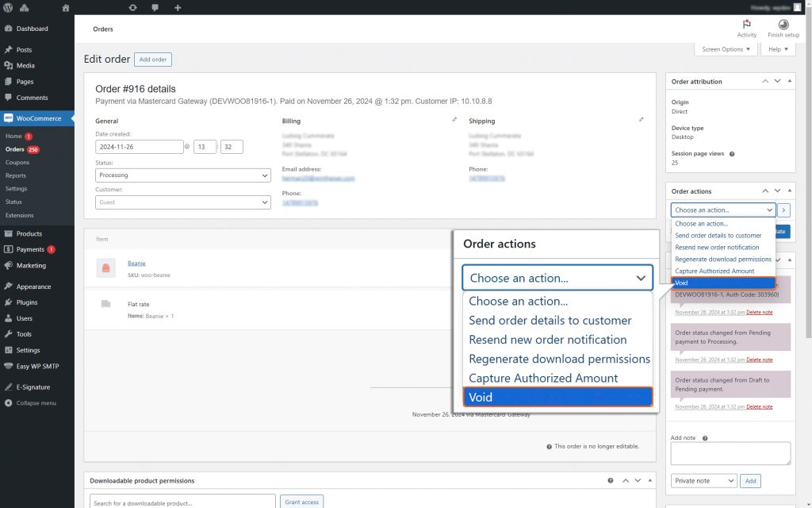
Task: Open the Choose an action dropdown
Action: pos(723,210)
